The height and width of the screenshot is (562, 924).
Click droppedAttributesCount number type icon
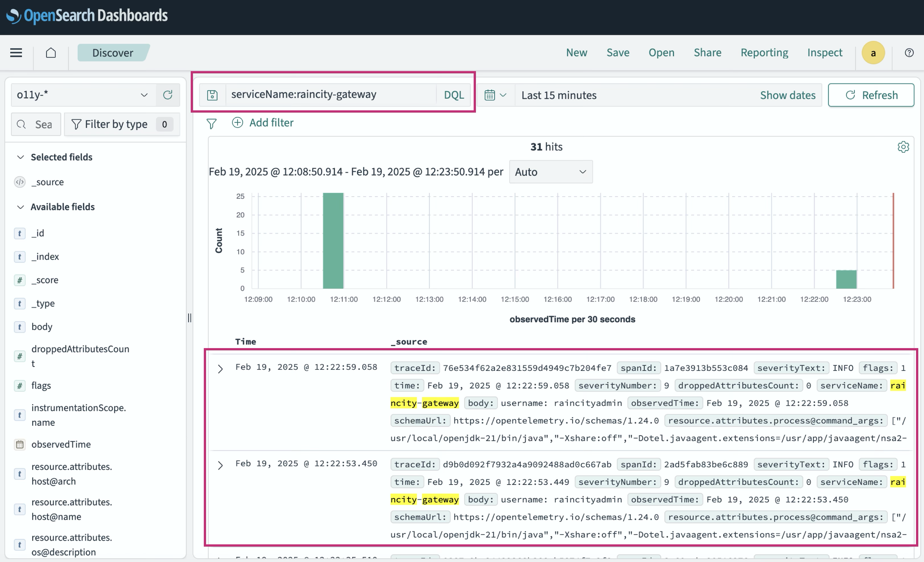click(x=20, y=356)
